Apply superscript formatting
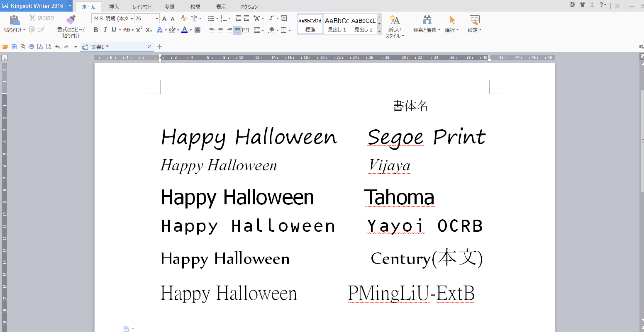The height and width of the screenshot is (332, 644). [x=139, y=30]
